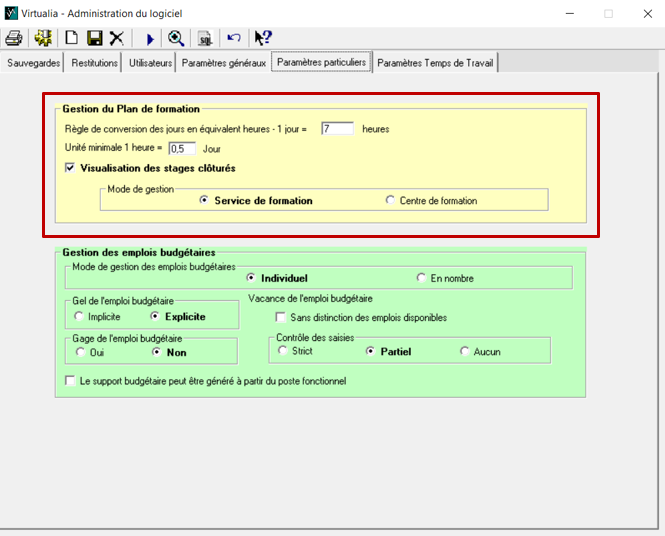The height and width of the screenshot is (536, 665).
Task: Click the SQL toolbar icon
Action: 204,38
